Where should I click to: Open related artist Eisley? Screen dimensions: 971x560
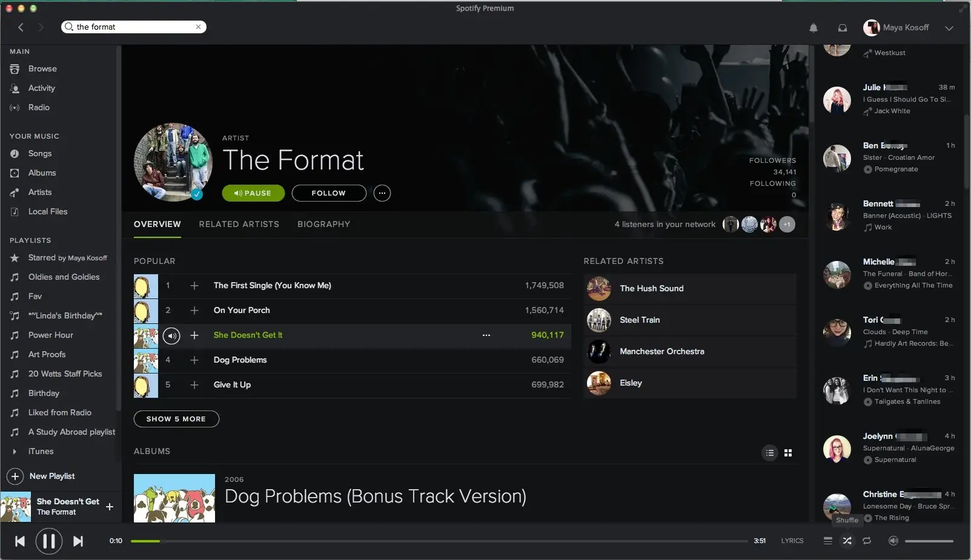[x=631, y=383]
